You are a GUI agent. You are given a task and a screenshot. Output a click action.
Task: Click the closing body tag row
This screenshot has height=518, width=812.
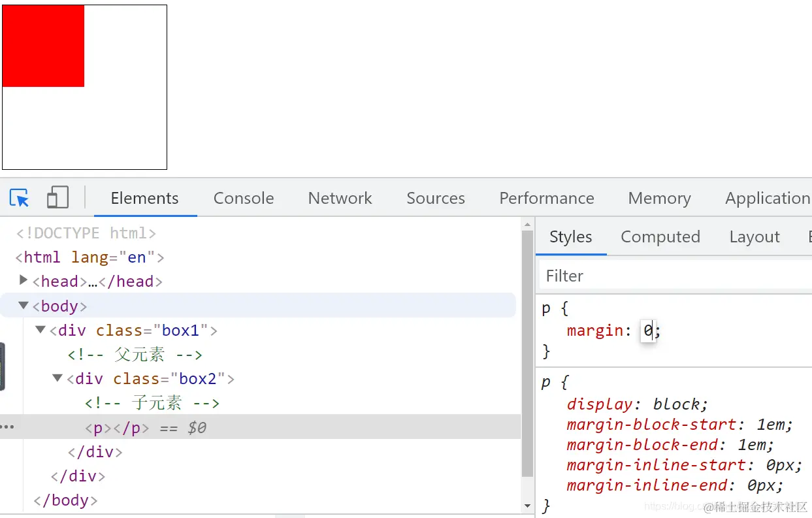click(65, 500)
